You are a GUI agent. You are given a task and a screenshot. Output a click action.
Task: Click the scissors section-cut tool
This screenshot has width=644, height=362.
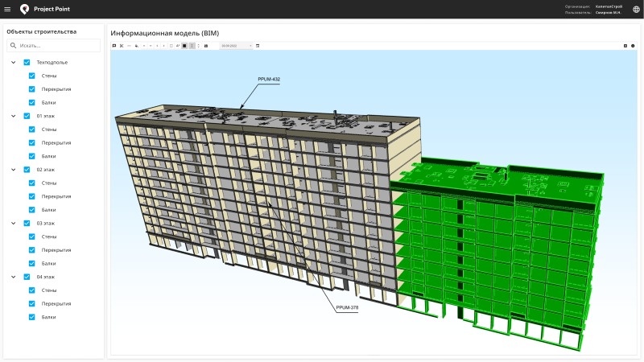pos(122,46)
